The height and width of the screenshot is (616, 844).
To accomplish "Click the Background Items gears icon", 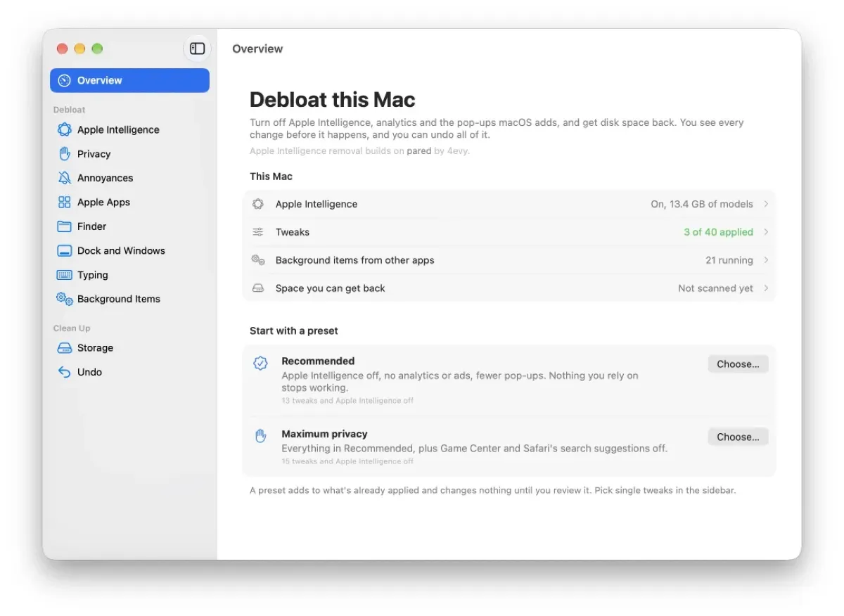I will tap(65, 299).
